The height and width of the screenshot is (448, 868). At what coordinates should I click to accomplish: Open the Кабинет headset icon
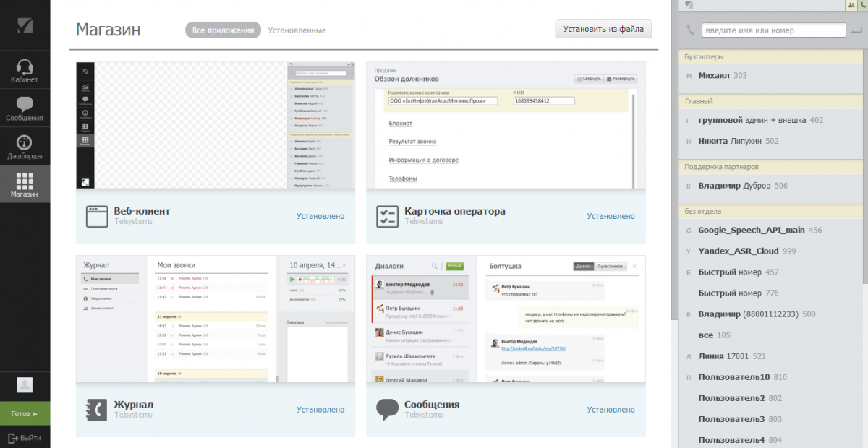click(x=25, y=68)
